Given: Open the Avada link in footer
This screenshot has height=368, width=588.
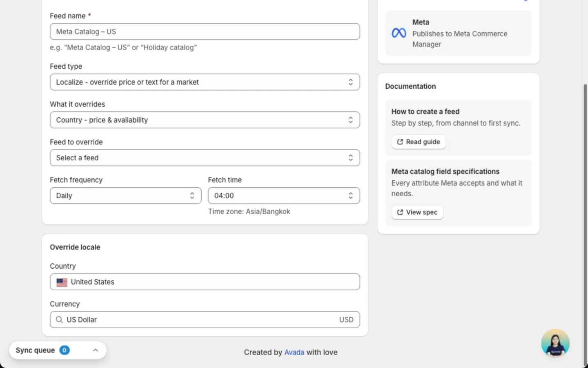Looking at the screenshot, I should 294,352.
